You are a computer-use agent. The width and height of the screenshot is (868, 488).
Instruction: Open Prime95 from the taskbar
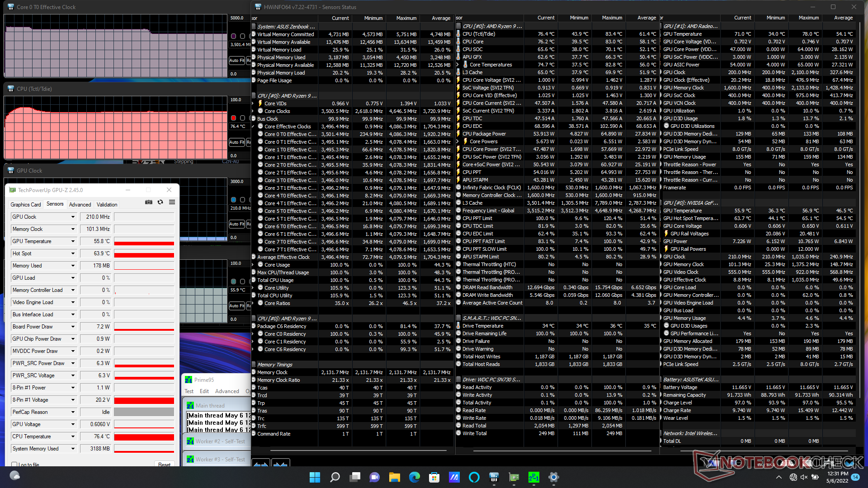tap(533, 477)
